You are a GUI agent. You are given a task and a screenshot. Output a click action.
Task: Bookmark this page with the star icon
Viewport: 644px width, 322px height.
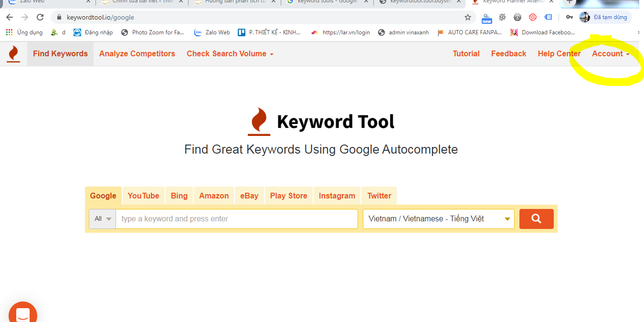click(468, 17)
